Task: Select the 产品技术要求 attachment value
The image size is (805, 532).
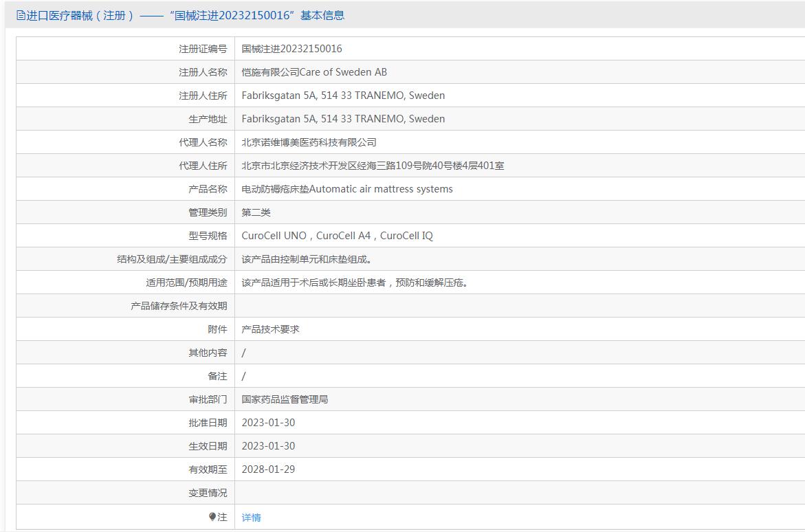Action: point(270,329)
